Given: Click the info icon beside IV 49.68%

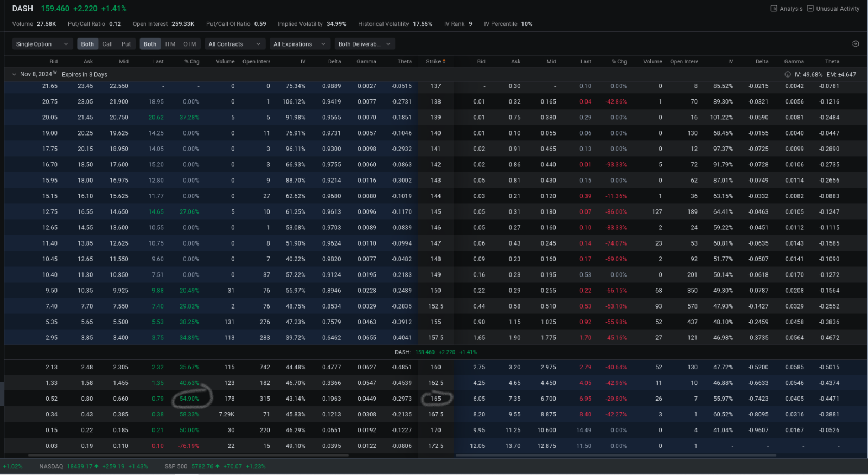Looking at the screenshot, I should click(x=788, y=74).
